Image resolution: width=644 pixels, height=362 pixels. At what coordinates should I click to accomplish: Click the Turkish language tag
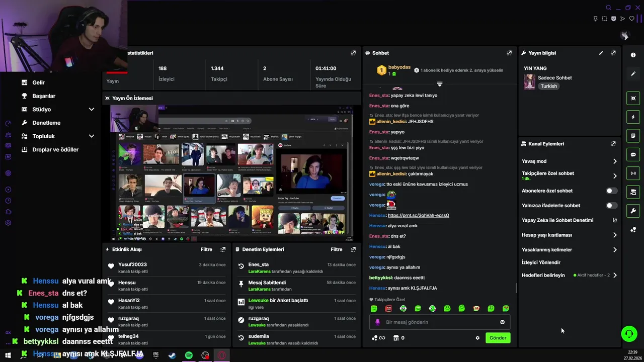click(x=549, y=86)
